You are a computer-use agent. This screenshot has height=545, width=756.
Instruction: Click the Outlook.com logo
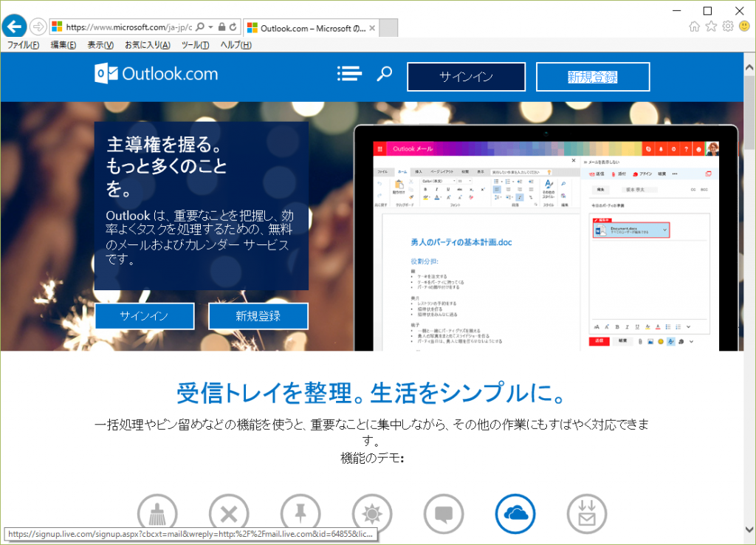click(x=157, y=74)
